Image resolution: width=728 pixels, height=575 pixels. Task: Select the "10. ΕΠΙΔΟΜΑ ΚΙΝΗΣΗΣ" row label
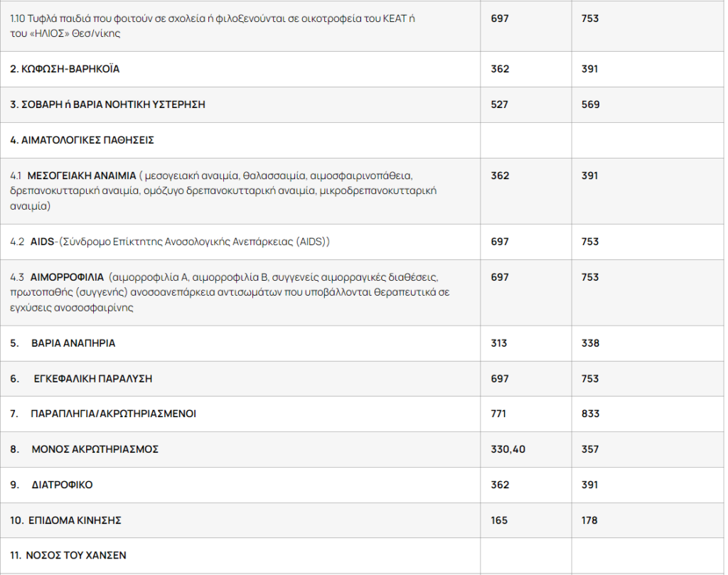pos(65,520)
